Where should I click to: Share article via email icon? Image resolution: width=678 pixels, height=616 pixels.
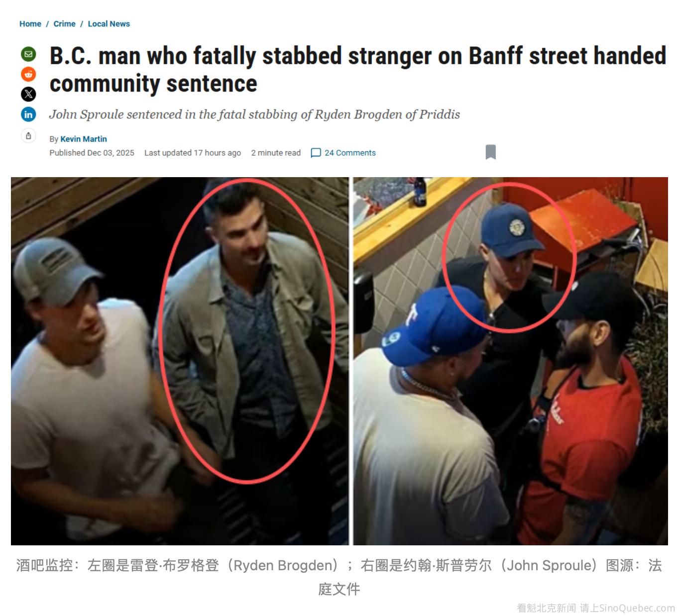(x=28, y=54)
